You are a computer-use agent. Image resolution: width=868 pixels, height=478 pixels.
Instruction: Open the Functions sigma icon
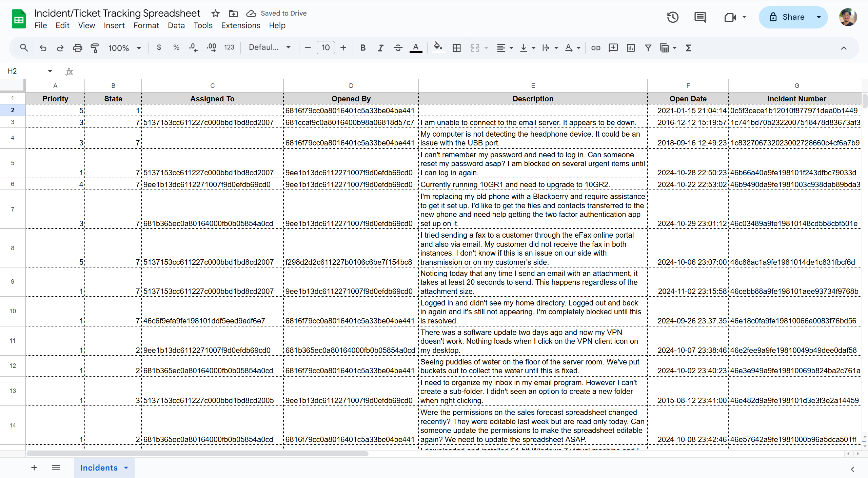[x=688, y=48]
